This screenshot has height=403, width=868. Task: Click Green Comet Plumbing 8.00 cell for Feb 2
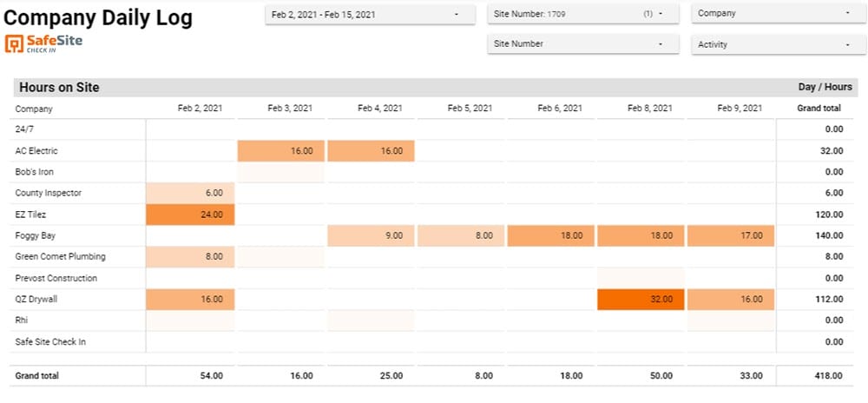190,257
